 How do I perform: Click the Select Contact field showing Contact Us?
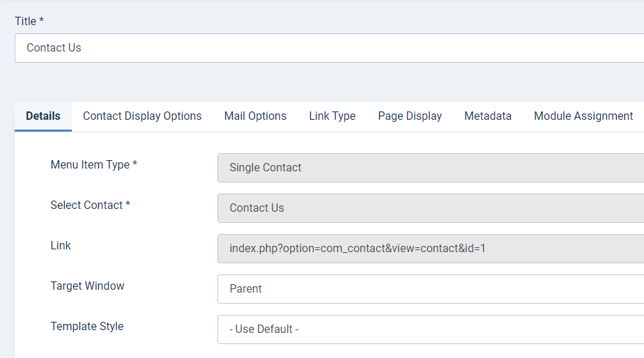point(430,208)
